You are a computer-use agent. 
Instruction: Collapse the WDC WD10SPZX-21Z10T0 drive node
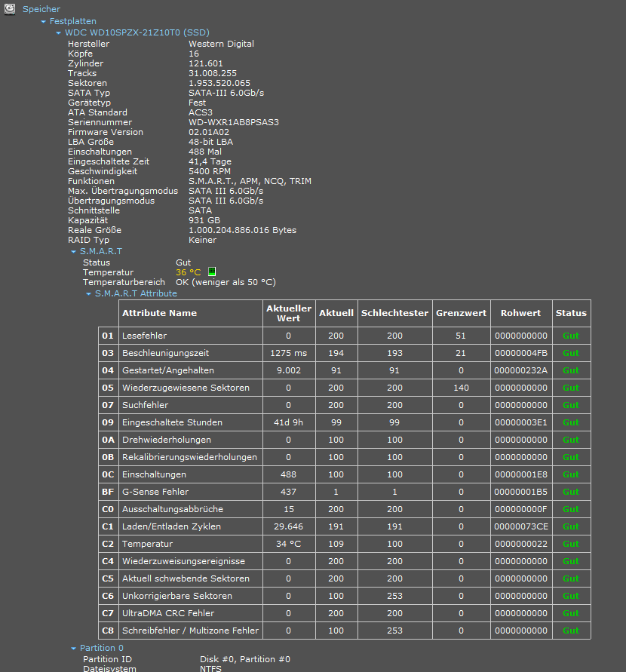[58, 33]
